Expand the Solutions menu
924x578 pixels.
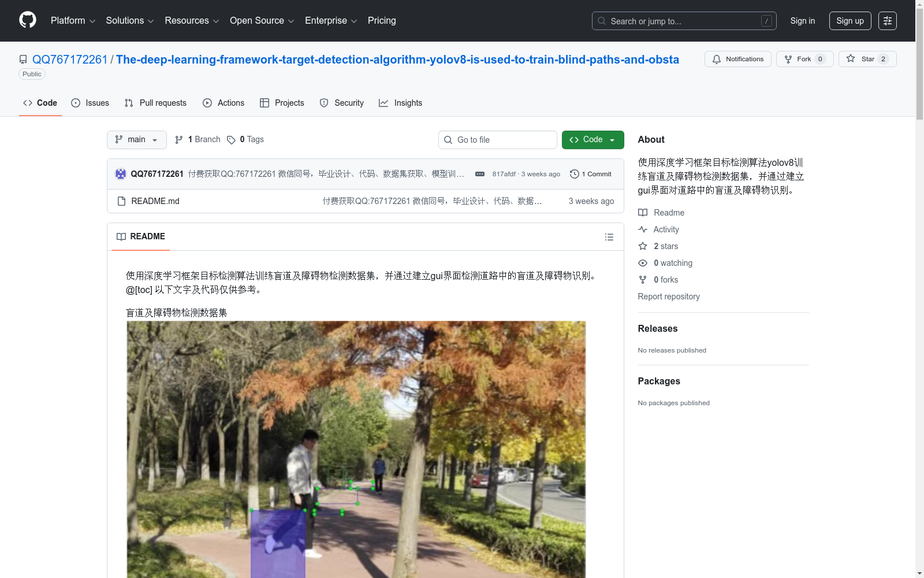pos(130,21)
